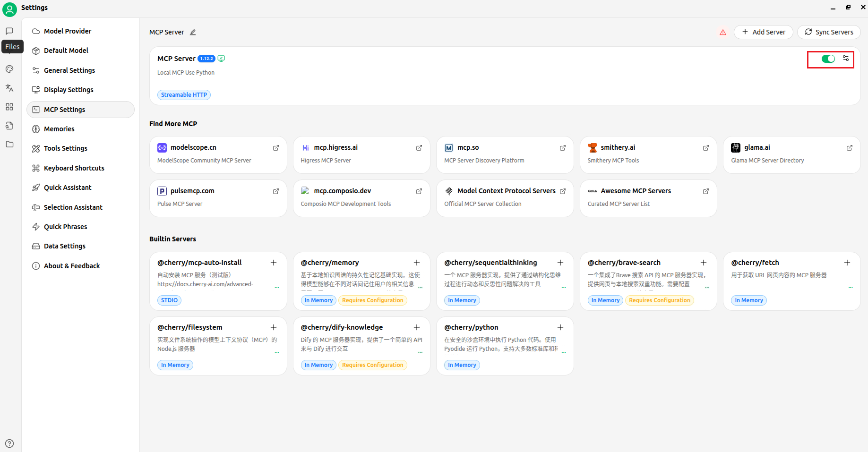Click the help question mark icon
Image resolution: width=868 pixels, height=452 pixels.
pyautogui.click(x=9, y=443)
